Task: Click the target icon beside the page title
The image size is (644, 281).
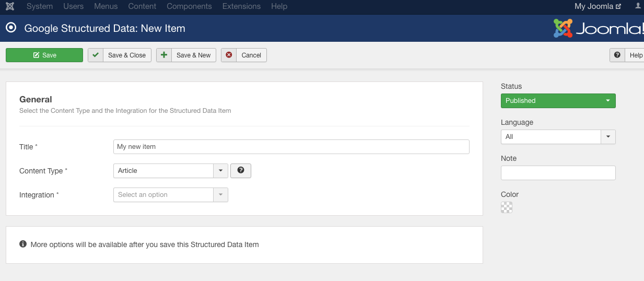Action: pos(12,28)
